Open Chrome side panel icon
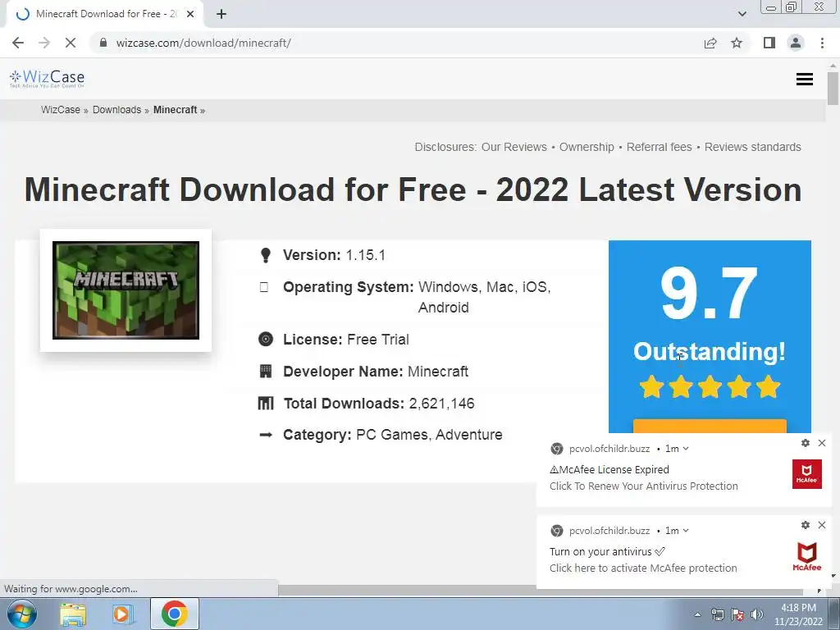Screen dimensions: 840x630 point(769,43)
